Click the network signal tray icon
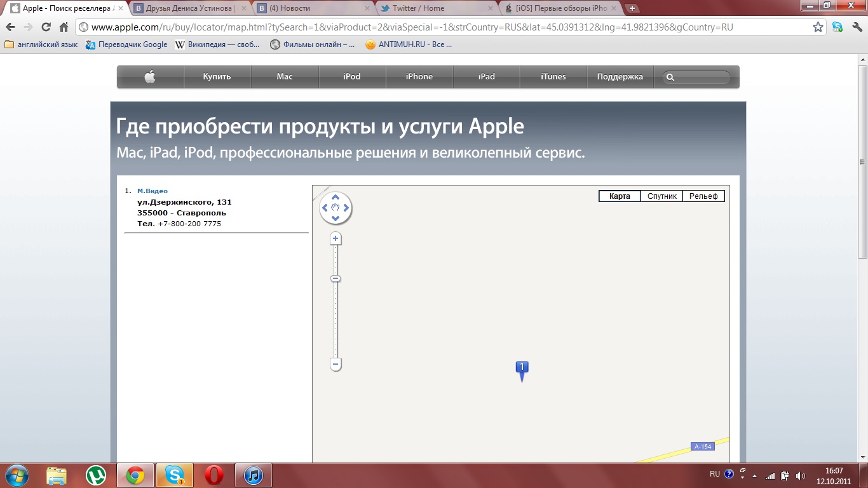 (770, 475)
